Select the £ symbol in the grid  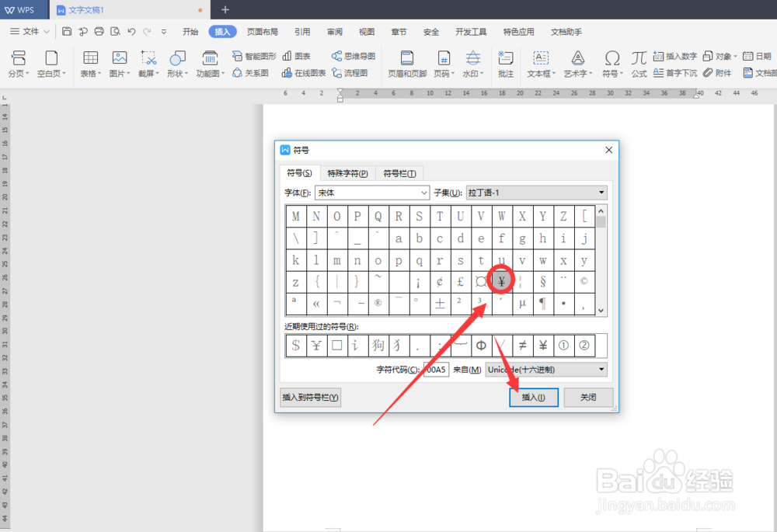pyautogui.click(x=460, y=281)
